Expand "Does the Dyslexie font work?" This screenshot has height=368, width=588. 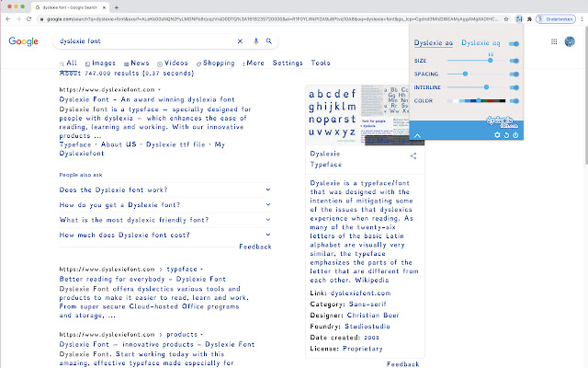[267, 190]
